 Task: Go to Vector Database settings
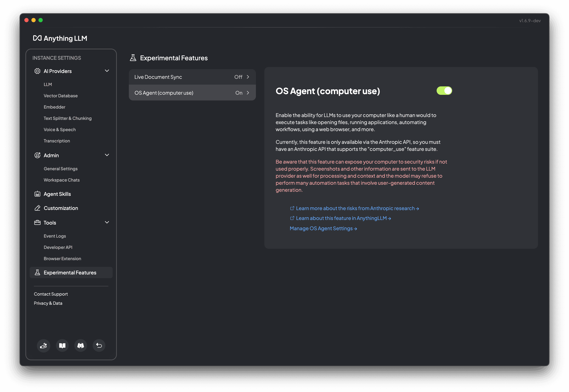[61, 96]
